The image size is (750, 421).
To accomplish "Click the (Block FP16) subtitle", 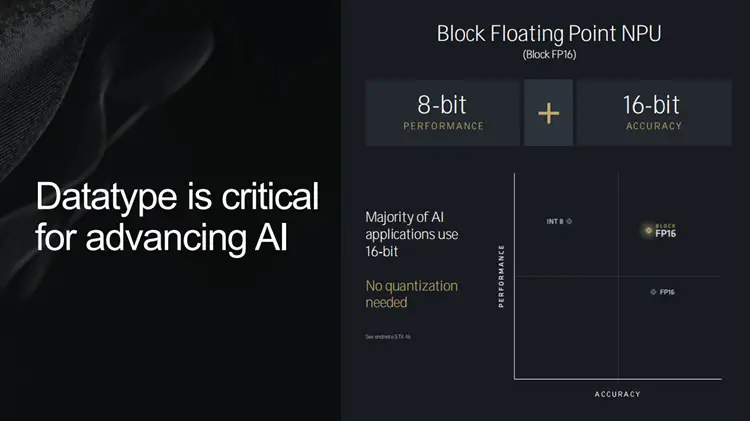I will [x=548, y=55].
